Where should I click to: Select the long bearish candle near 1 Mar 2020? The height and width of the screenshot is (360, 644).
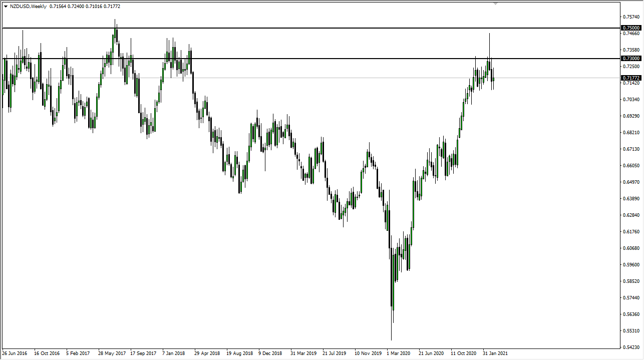[x=392, y=275]
